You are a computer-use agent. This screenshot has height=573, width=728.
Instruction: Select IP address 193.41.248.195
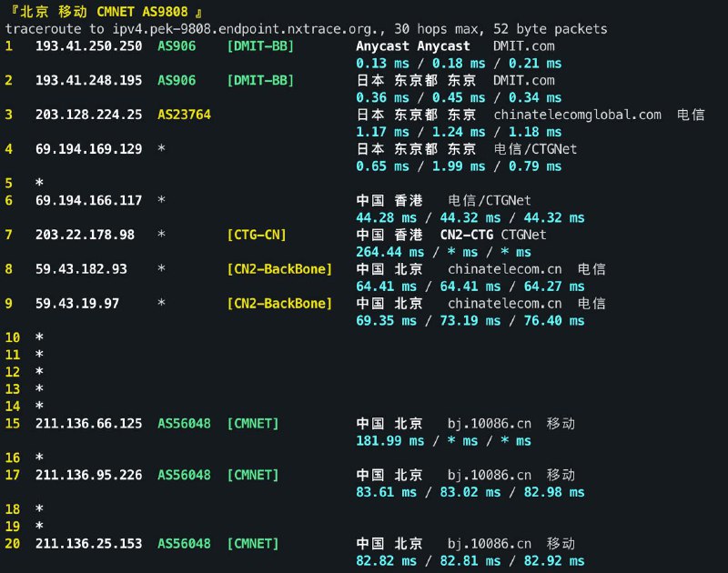[88, 81]
